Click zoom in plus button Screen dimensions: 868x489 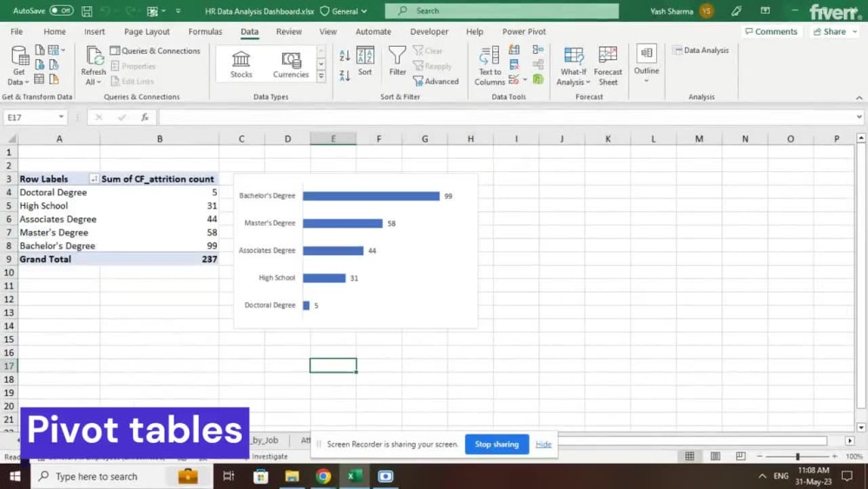click(834, 456)
